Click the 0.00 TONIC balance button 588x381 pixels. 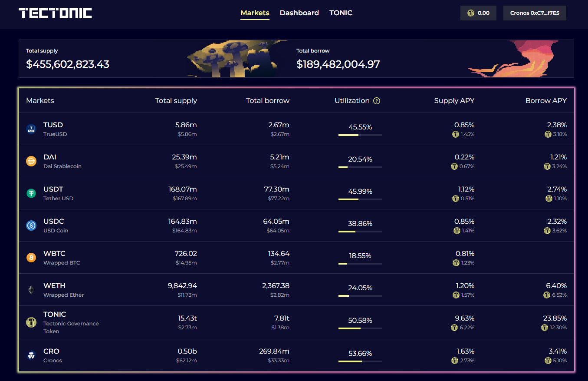[478, 13]
